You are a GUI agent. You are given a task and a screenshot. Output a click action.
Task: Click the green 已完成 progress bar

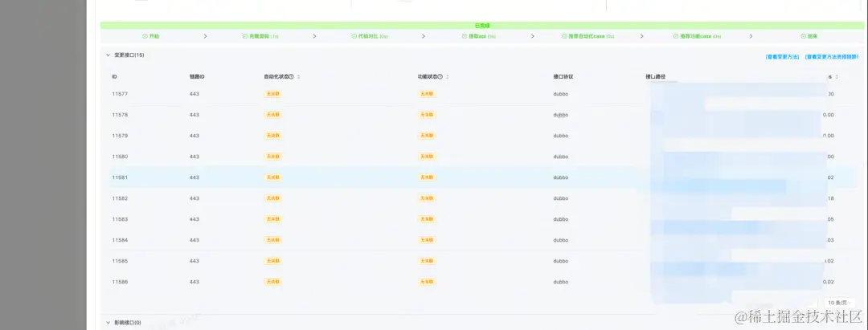482,26
